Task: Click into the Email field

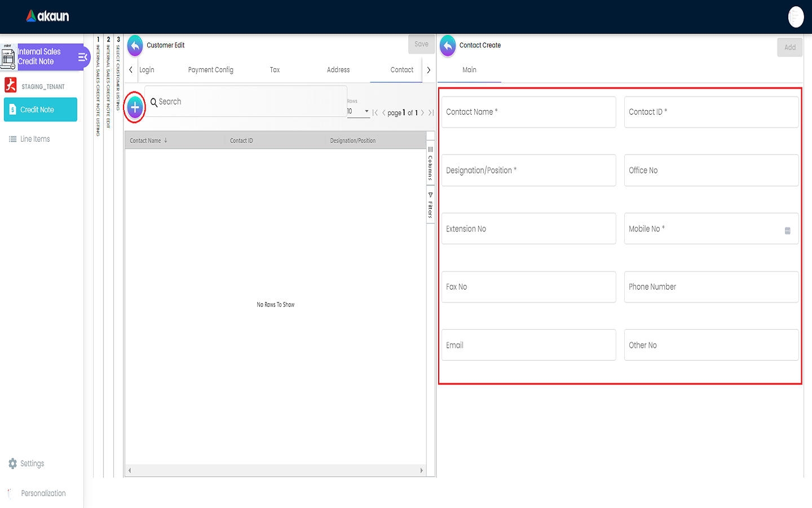Action: click(x=528, y=345)
